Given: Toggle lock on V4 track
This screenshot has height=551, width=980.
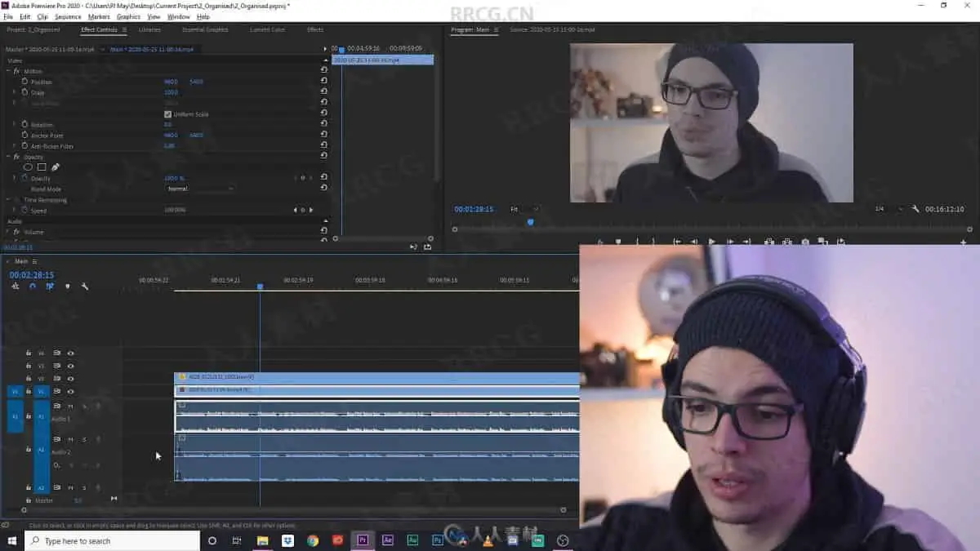Looking at the screenshot, I should [x=29, y=353].
